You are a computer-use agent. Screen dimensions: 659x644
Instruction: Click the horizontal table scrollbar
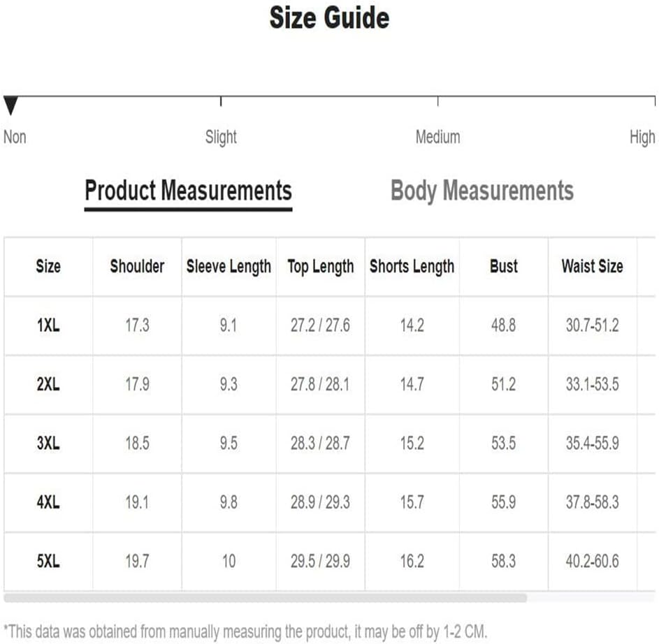(265, 597)
